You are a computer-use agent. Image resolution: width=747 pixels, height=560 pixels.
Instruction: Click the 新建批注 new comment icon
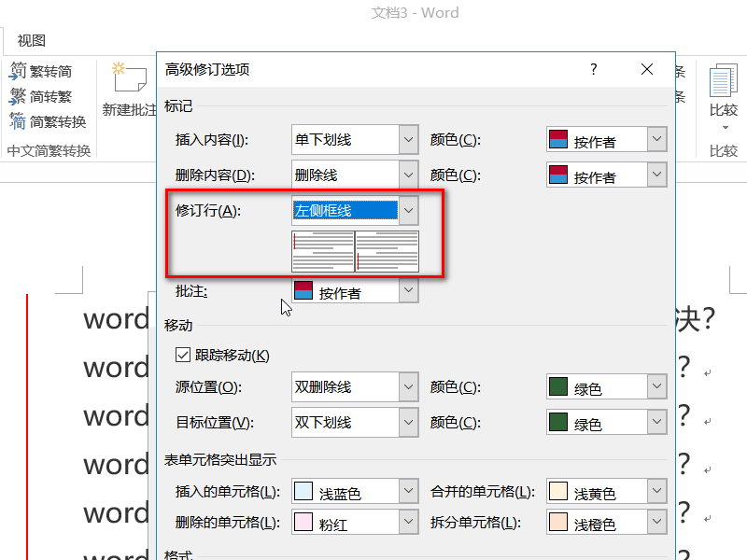[x=129, y=77]
